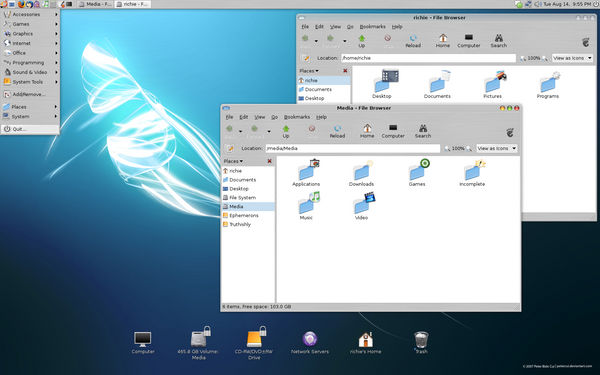The width and height of the screenshot is (600, 375).
Task: Go Back in the Media window
Action: (x=229, y=131)
